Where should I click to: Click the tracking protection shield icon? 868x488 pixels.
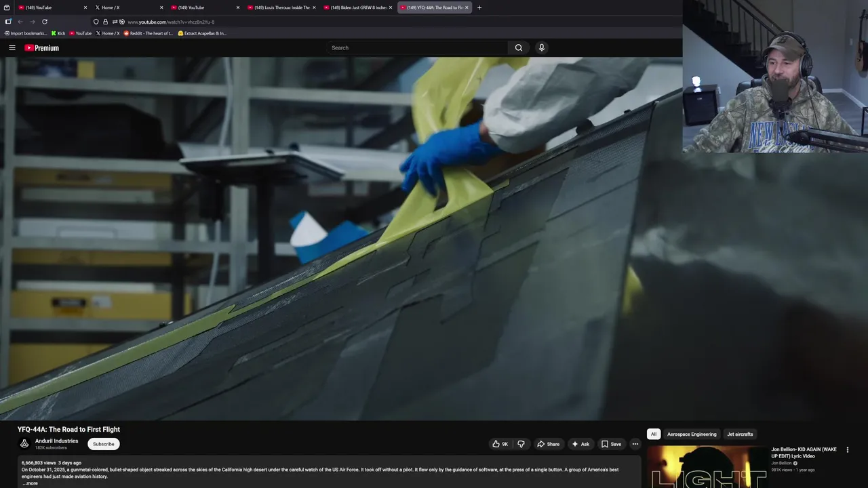96,22
